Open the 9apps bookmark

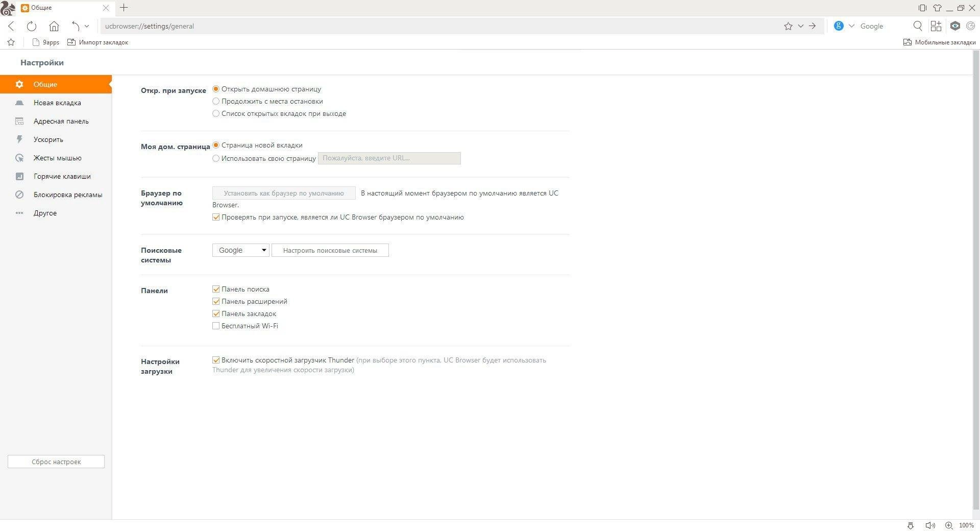click(45, 42)
